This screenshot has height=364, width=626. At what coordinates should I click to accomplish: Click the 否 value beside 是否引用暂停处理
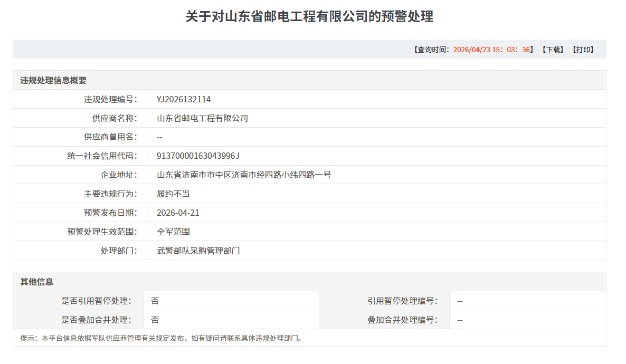click(x=155, y=301)
